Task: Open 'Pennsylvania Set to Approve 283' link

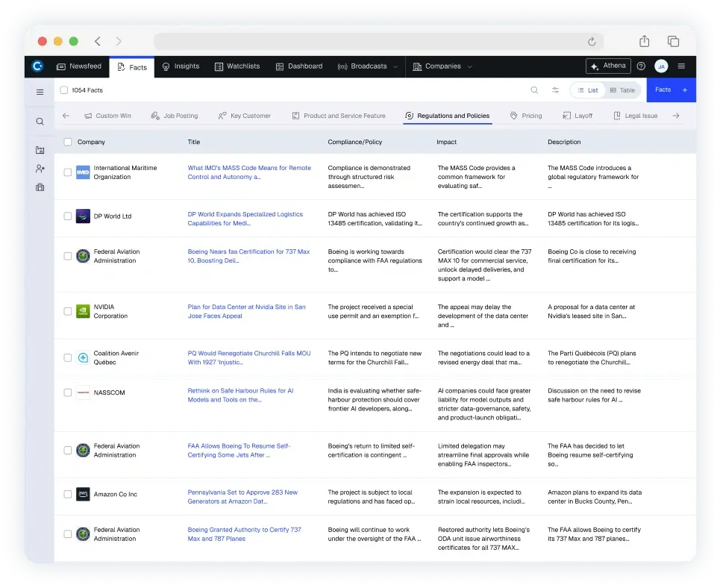Action: click(x=242, y=496)
